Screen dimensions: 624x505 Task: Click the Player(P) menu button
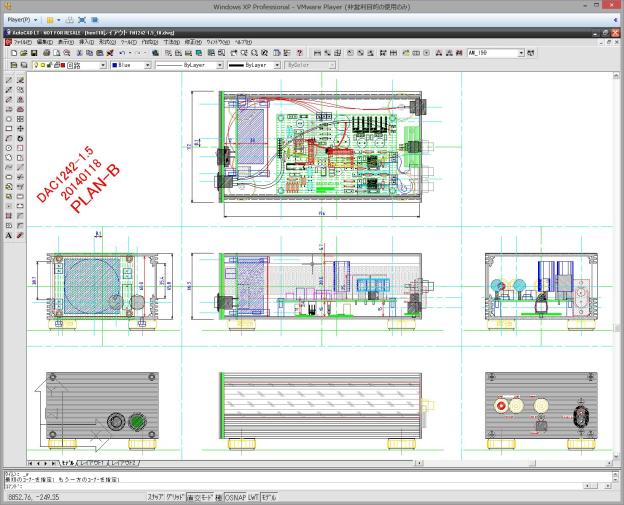click(x=19, y=19)
